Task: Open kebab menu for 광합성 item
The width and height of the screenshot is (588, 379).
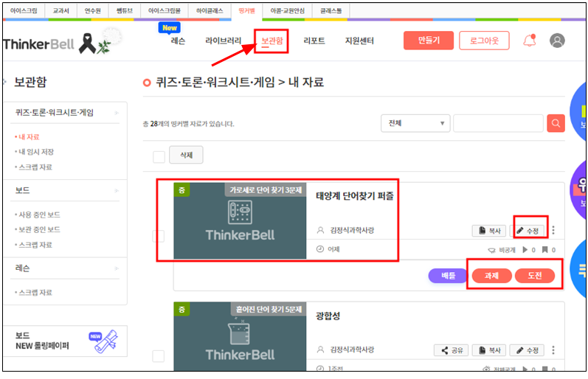Action: 553,350
